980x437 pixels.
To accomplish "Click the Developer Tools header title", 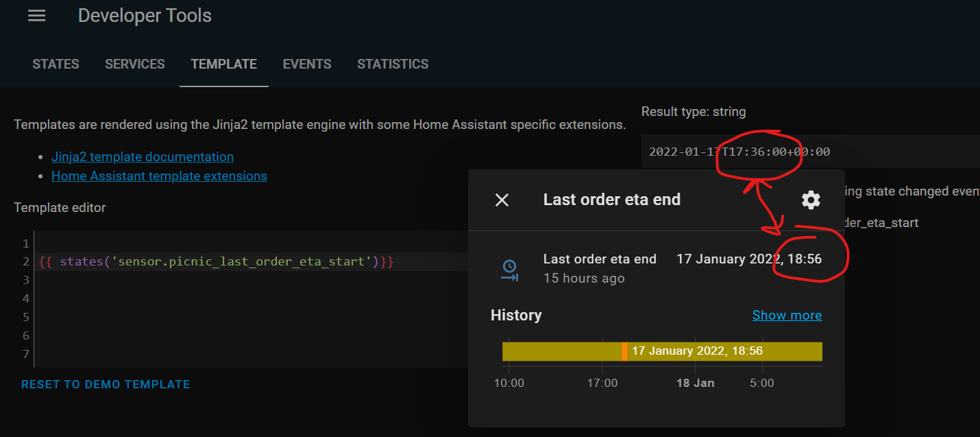I will point(145,15).
